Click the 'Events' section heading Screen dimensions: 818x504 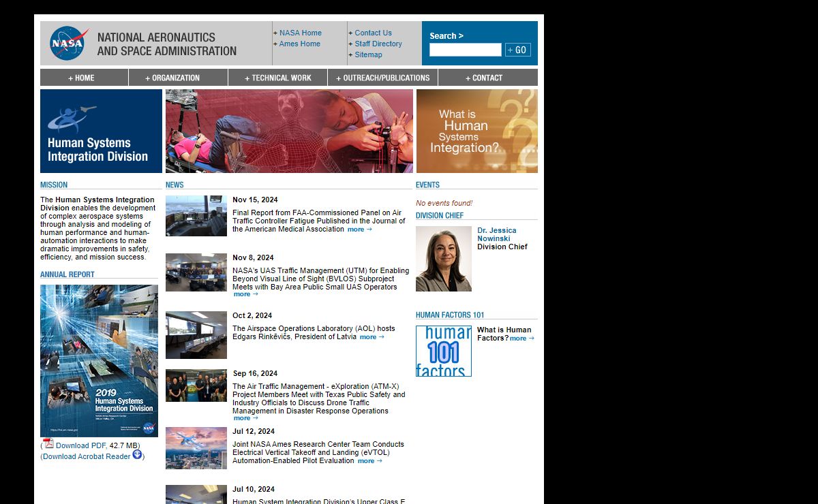pyautogui.click(x=427, y=185)
